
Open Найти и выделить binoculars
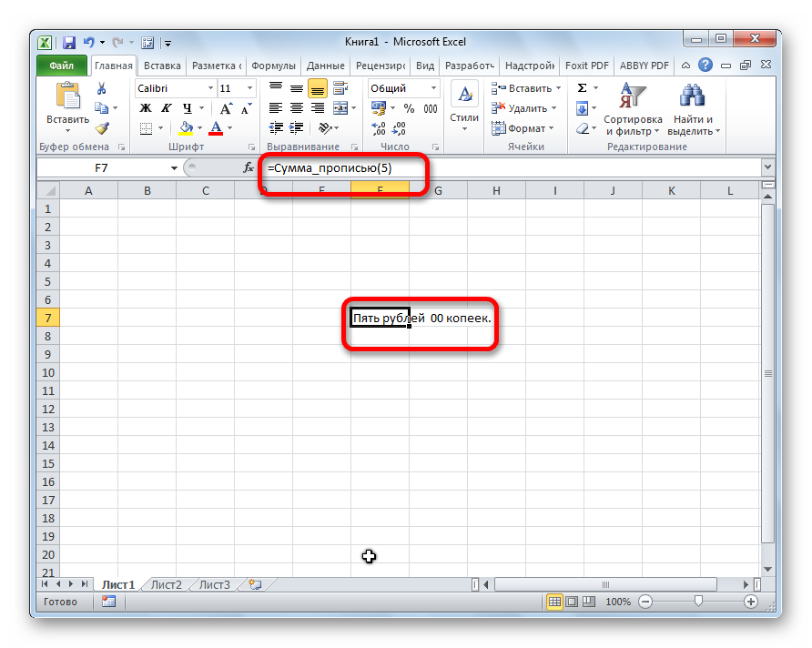693,109
